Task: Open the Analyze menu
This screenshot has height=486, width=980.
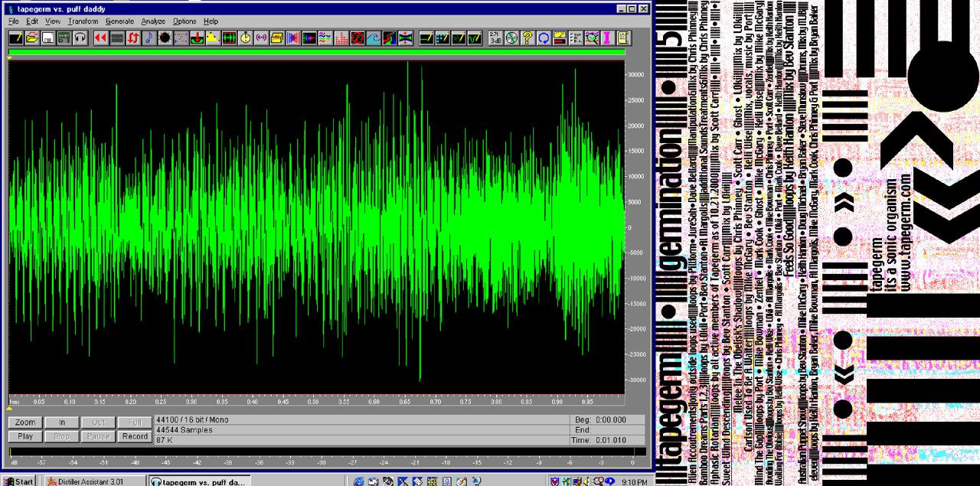Action: tap(153, 21)
